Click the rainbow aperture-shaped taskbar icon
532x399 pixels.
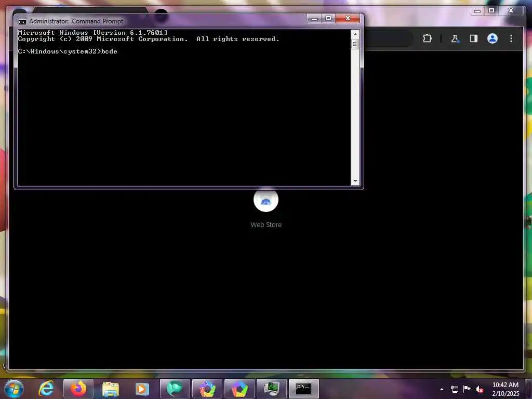tap(207, 389)
